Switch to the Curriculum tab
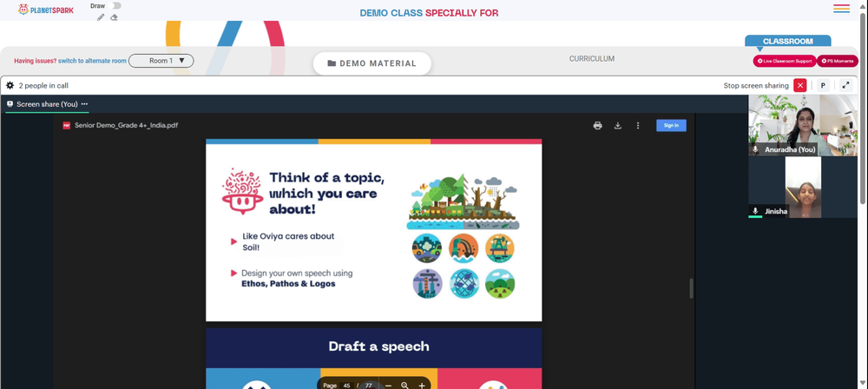 (592, 59)
